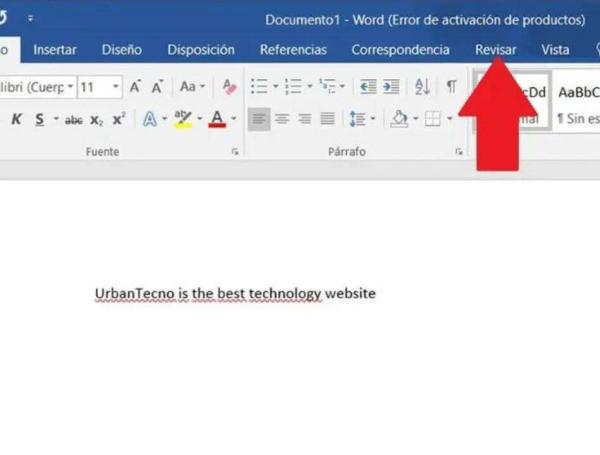Decrease font size with smaller A icon
The width and height of the screenshot is (600, 455).
click(x=157, y=87)
